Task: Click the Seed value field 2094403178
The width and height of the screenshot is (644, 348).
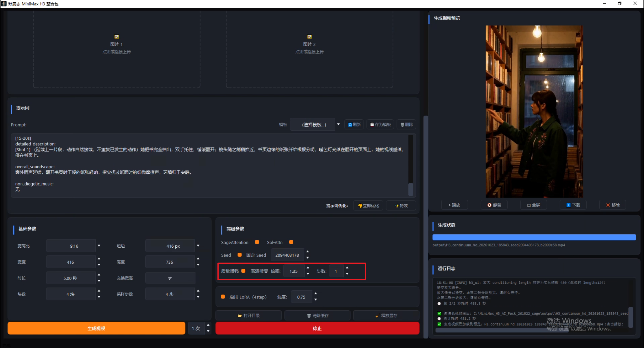Action: 287,255
